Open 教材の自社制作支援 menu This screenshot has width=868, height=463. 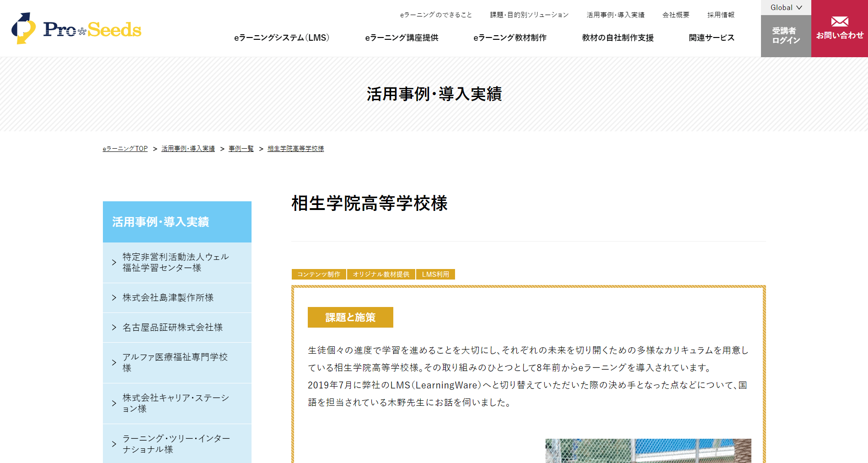click(x=618, y=38)
